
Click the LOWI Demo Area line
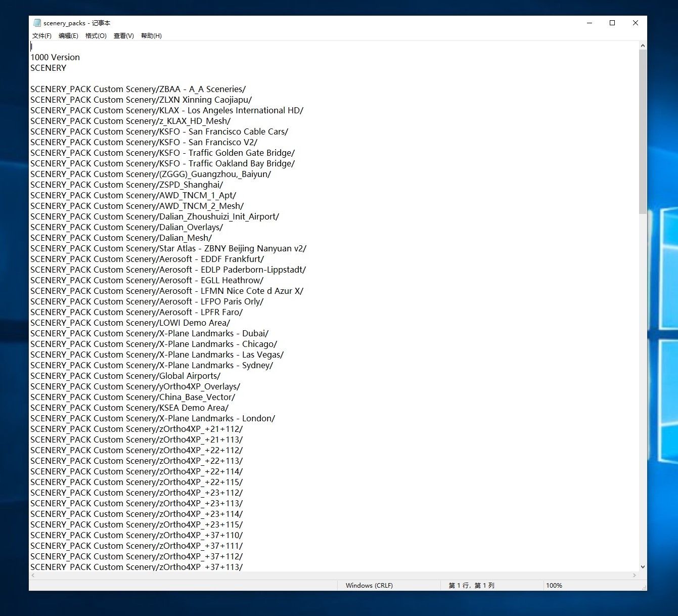click(x=130, y=323)
